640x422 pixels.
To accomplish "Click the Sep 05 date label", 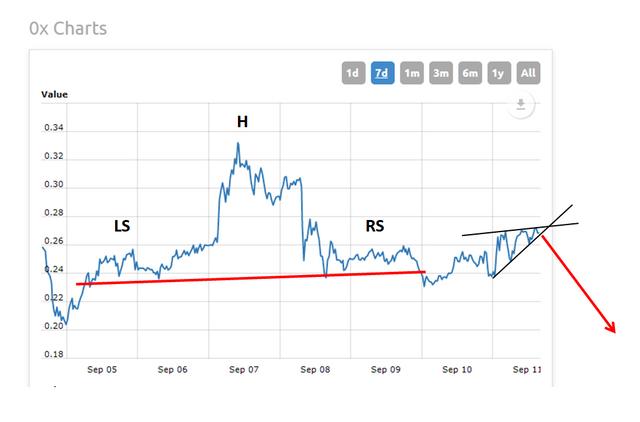I will [x=102, y=369].
